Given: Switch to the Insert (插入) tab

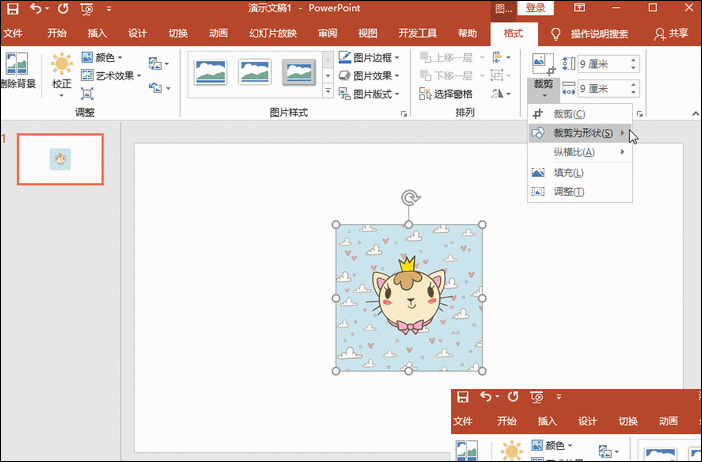Looking at the screenshot, I should click(97, 34).
